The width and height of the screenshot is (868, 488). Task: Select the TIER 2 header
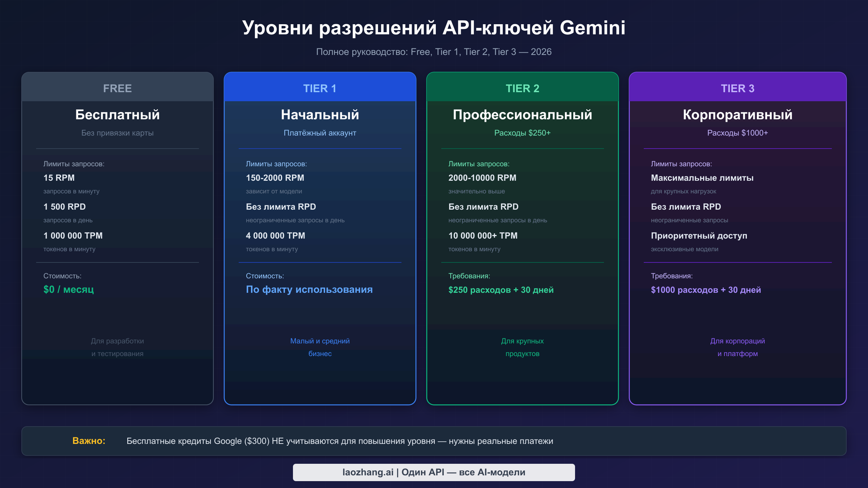coord(522,88)
